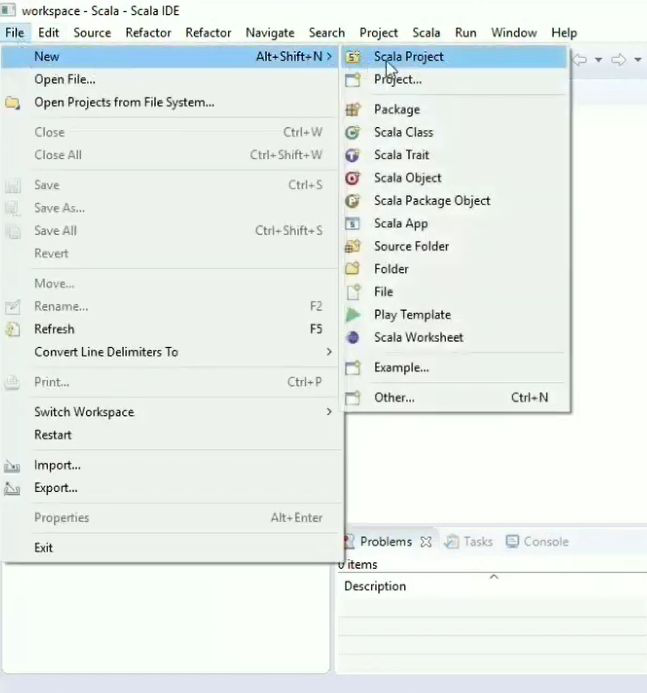The height and width of the screenshot is (693, 647).
Task: Click the Project... wizard icon
Action: tap(353, 80)
